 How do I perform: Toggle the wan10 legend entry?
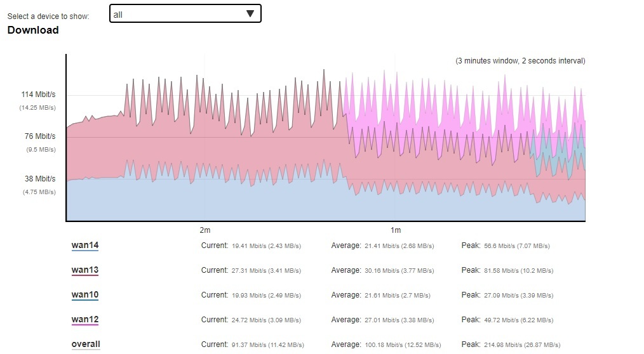pos(84,295)
